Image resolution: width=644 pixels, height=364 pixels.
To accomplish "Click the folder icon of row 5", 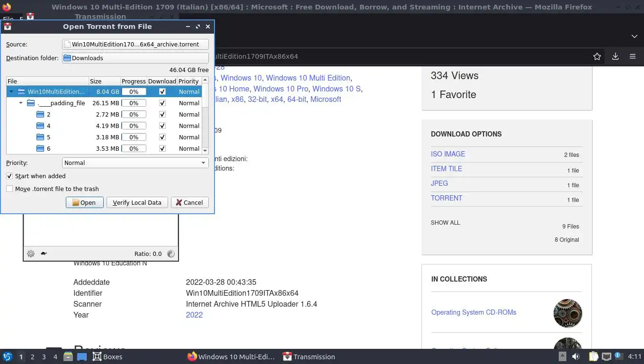I will coord(40,137).
